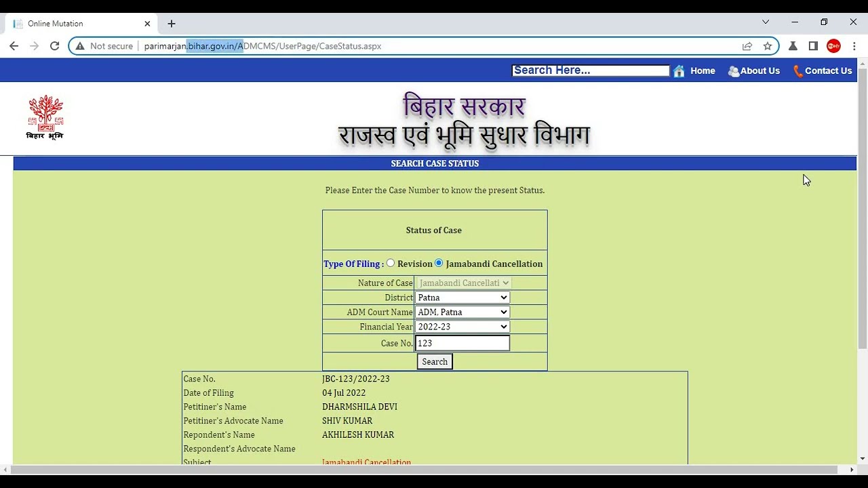Click the Please Enter the Case Number text
This screenshot has width=868, height=488.
(x=435, y=190)
